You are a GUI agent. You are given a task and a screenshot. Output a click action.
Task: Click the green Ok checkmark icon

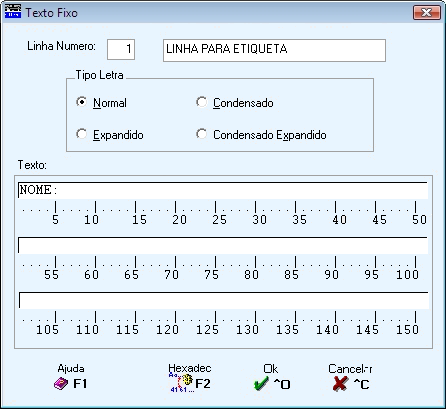pyautogui.click(x=261, y=384)
